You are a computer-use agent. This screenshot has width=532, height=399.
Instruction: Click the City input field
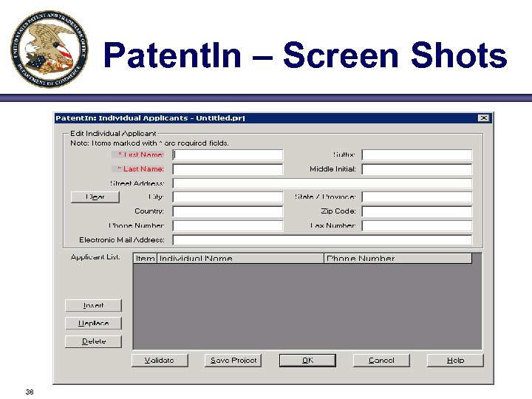(x=228, y=197)
